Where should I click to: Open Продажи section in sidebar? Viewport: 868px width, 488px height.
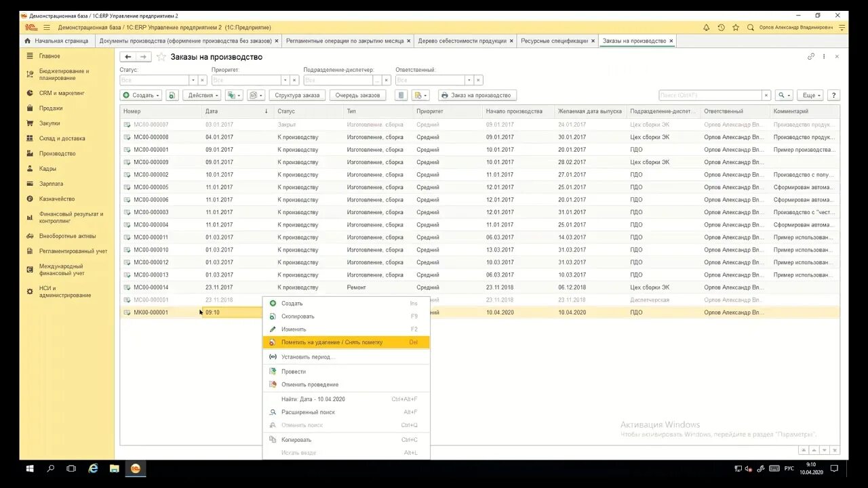[51, 108]
